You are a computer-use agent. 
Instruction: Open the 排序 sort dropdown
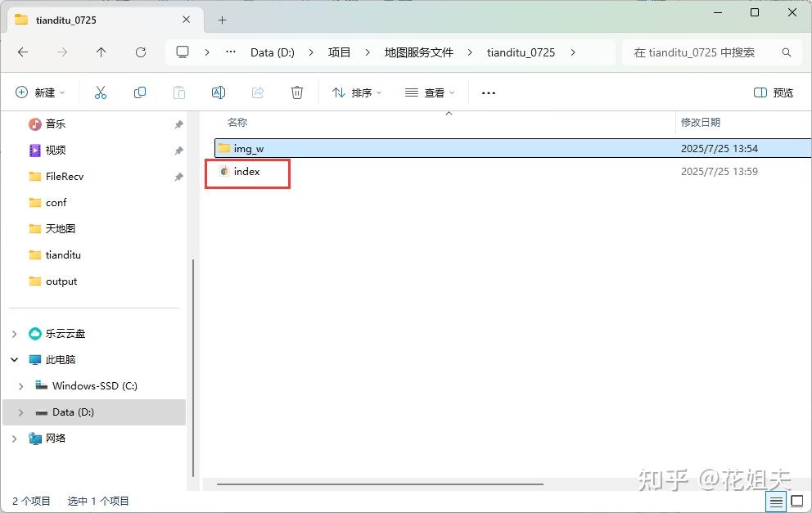[x=357, y=92]
